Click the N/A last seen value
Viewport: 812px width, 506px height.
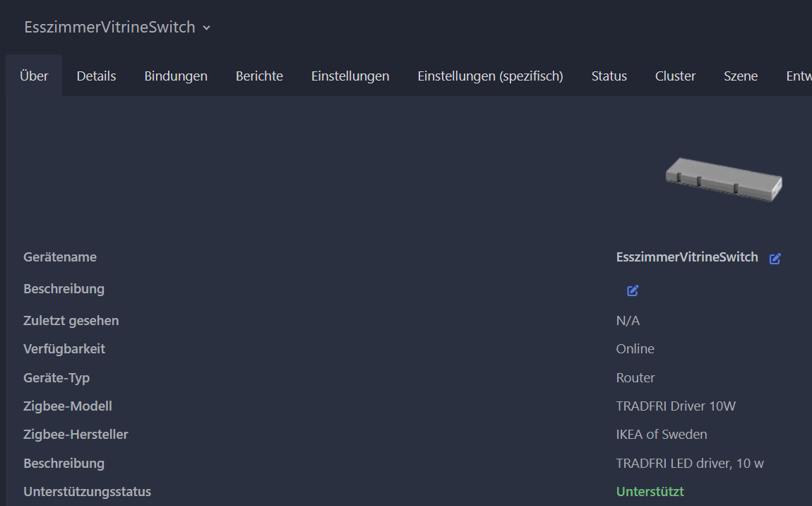point(628,321)
